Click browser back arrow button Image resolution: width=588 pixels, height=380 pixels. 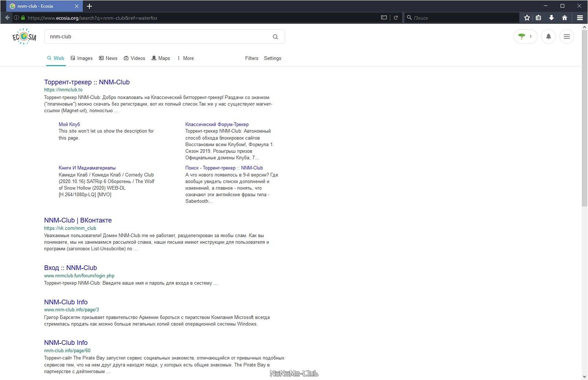[7, 18]
